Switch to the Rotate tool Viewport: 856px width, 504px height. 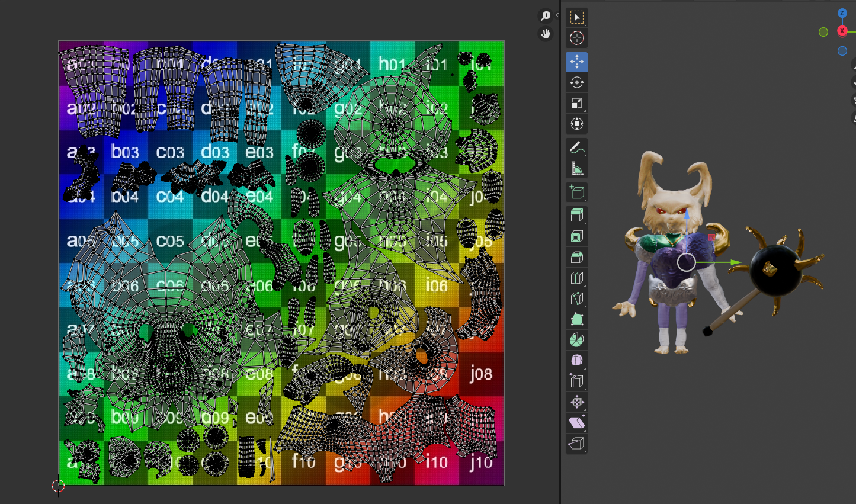tap(576, 82)
